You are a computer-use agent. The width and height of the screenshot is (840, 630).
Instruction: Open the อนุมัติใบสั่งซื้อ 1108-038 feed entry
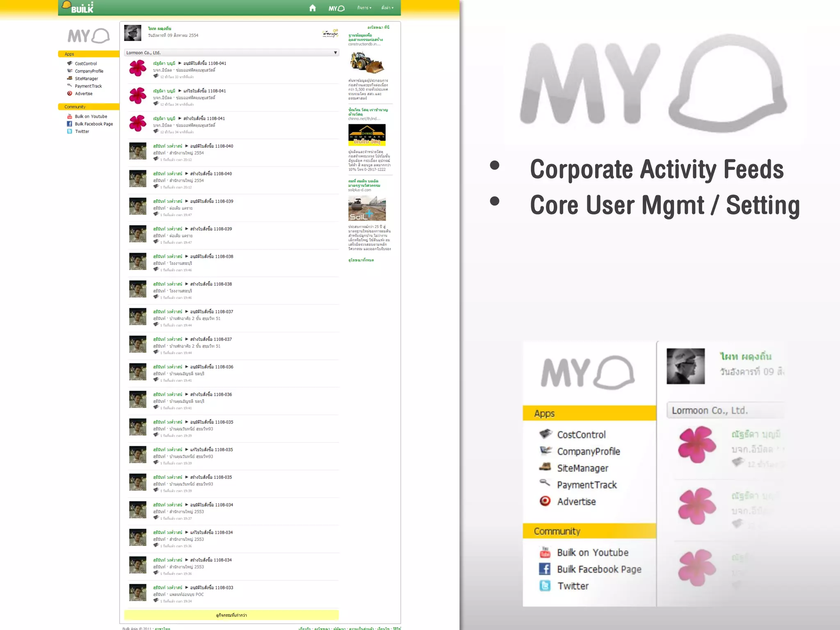(212, 256)
